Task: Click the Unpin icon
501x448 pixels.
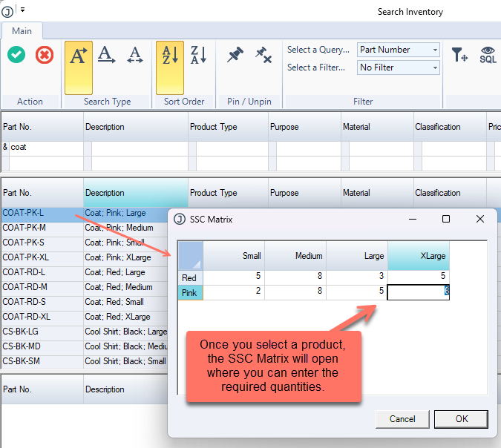Action: pos(263,55)
